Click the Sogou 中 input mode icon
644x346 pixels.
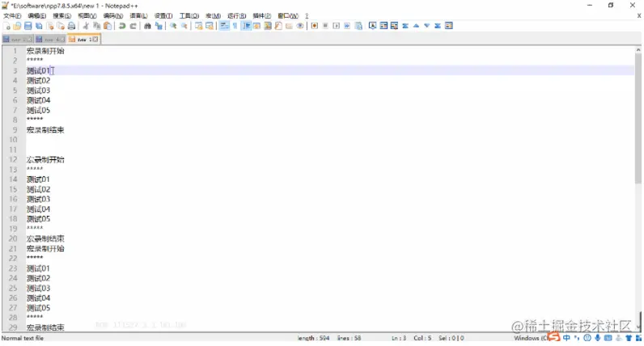coord(566,338)
